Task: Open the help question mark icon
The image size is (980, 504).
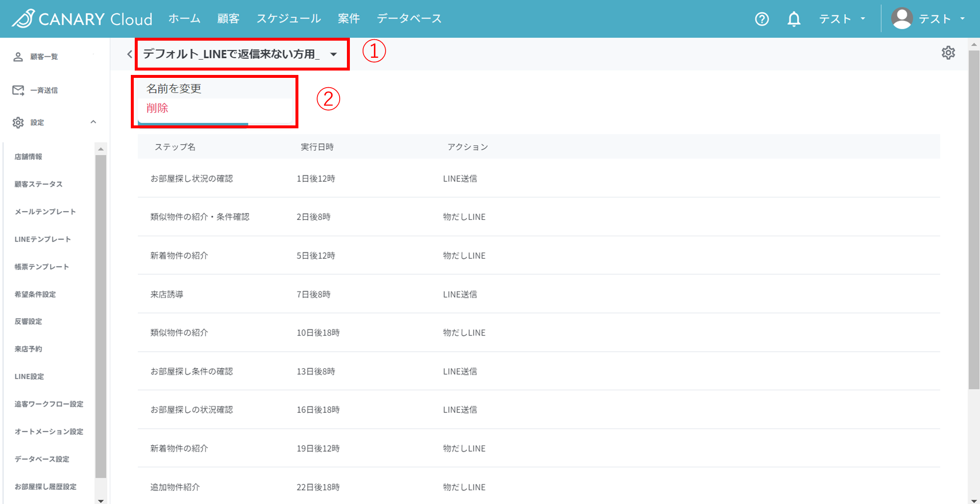Action: coord(762,19)
